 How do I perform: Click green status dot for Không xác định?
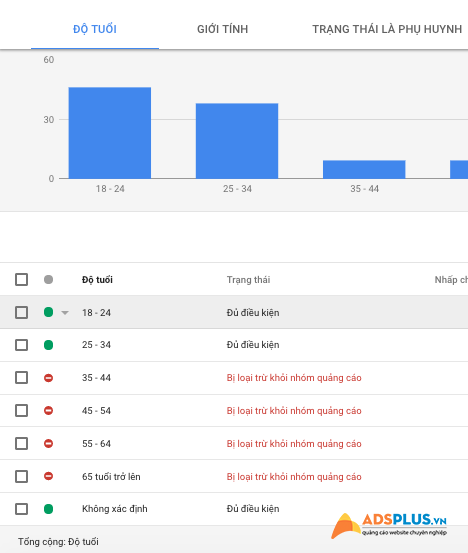click(x=48, y=509)
